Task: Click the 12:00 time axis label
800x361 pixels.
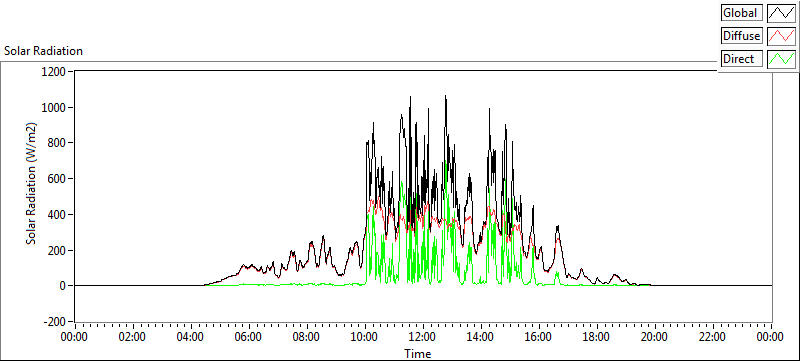Action: [422, 337]
